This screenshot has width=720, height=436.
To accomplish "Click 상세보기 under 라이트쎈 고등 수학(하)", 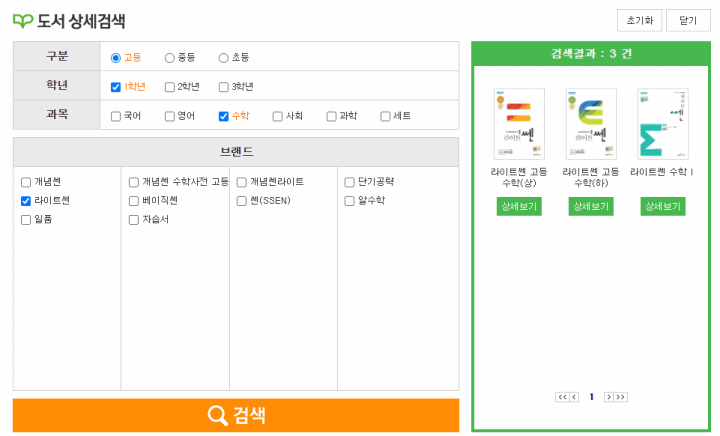I will point(591,207).
